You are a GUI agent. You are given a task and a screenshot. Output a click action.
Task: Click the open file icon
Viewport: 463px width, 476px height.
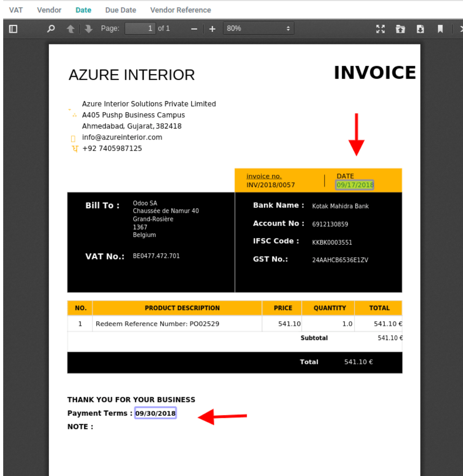[400, 29]
